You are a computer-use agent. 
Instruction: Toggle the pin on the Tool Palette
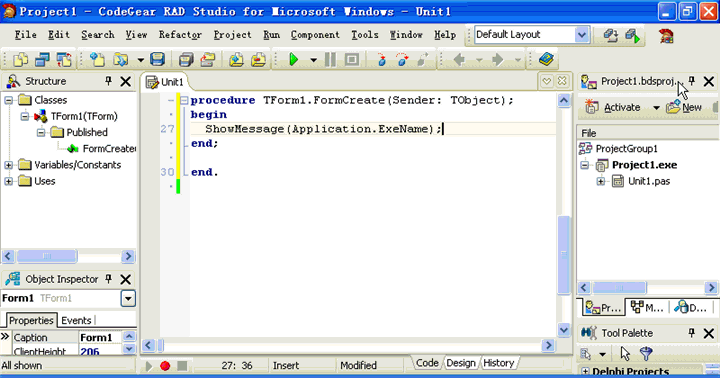[x=692, y=333]
